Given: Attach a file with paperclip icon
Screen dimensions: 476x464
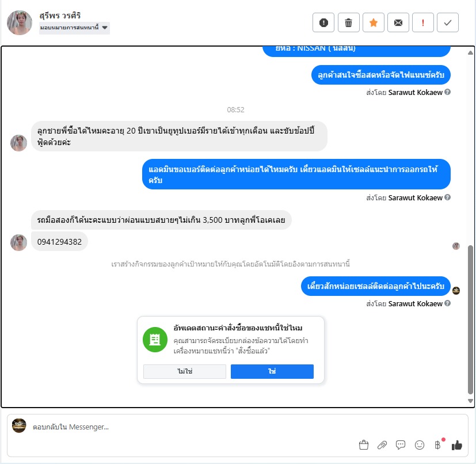Looking at the screenshot, I should (x=382, y=445).
